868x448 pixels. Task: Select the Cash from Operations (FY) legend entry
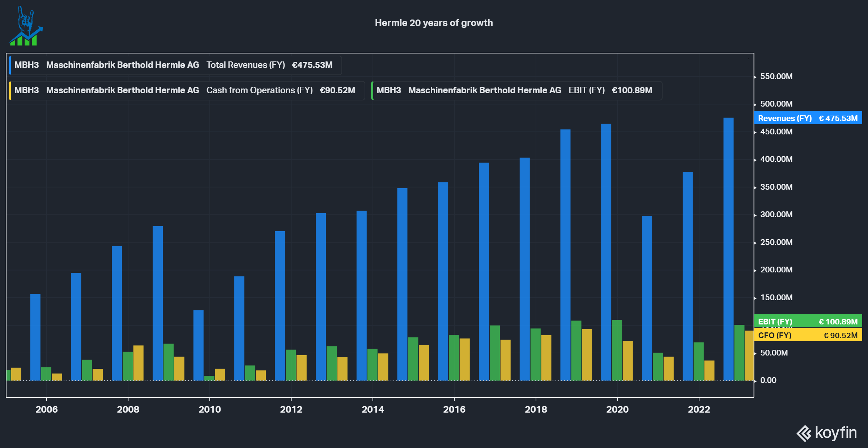click(x=187, y=90)
